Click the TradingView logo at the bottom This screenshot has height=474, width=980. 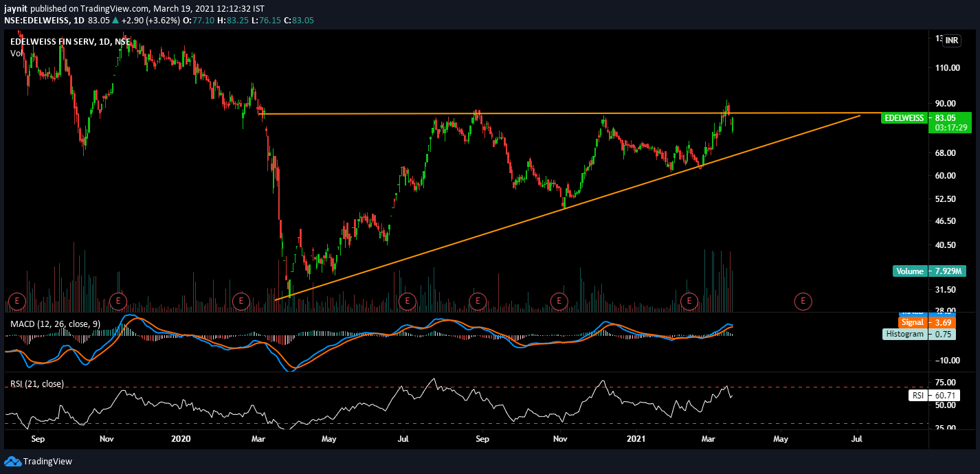[38, 461]
